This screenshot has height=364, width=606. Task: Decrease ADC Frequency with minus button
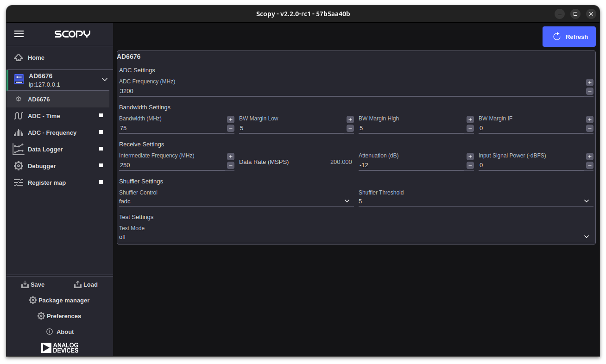point(590,91)
